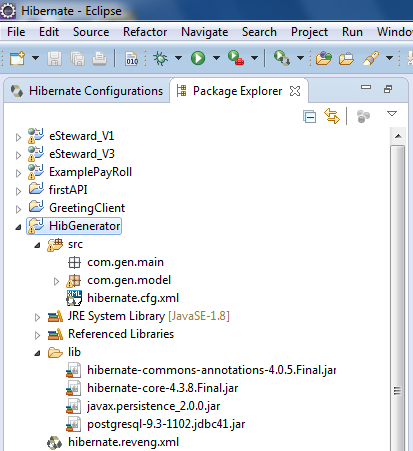Click the Collapse All icon

click(x=310, y=117)
